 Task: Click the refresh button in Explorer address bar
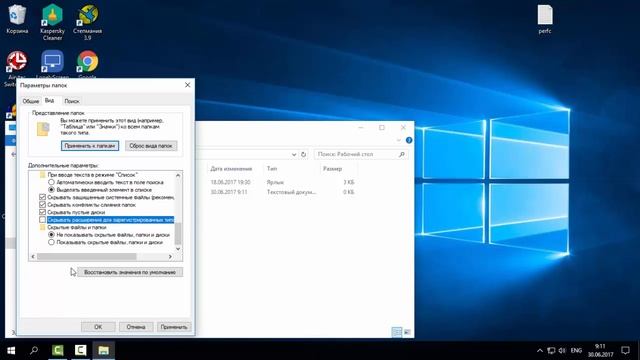click(303, 154)
